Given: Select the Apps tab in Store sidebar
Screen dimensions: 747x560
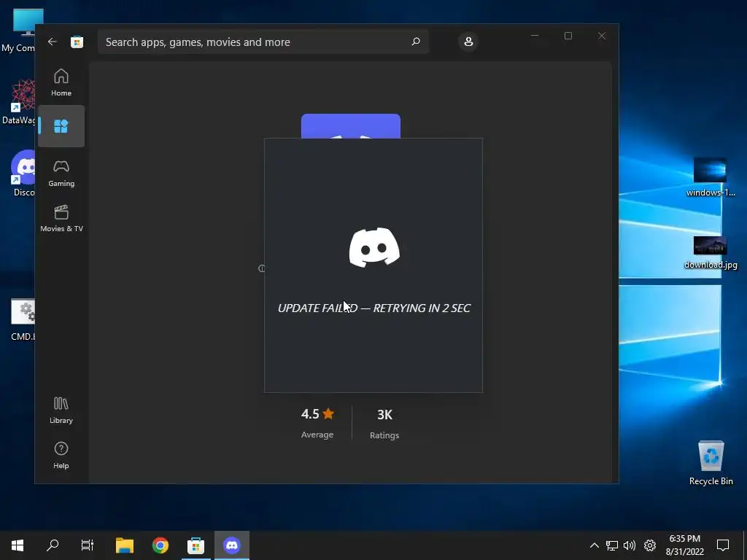Looking at the screenshot, I should [x=61, y=126].
